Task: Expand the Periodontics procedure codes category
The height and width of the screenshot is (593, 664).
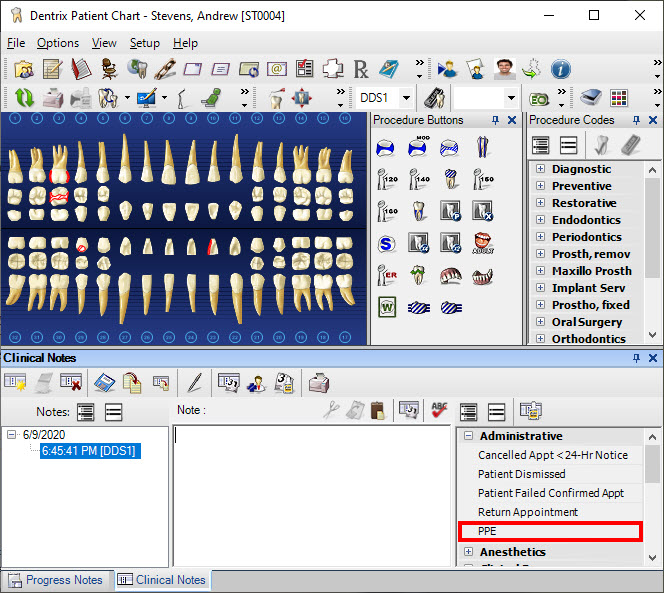Action: point(540,236)
